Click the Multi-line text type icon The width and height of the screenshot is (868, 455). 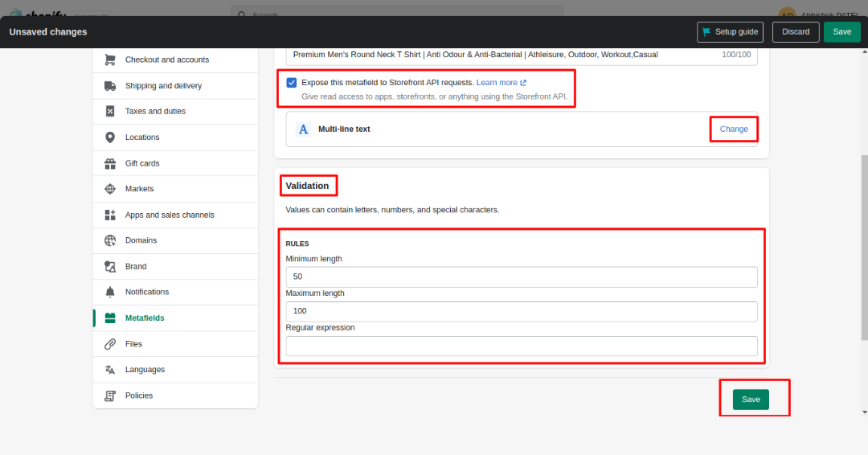pyautogui.click(x=303, y=129)
